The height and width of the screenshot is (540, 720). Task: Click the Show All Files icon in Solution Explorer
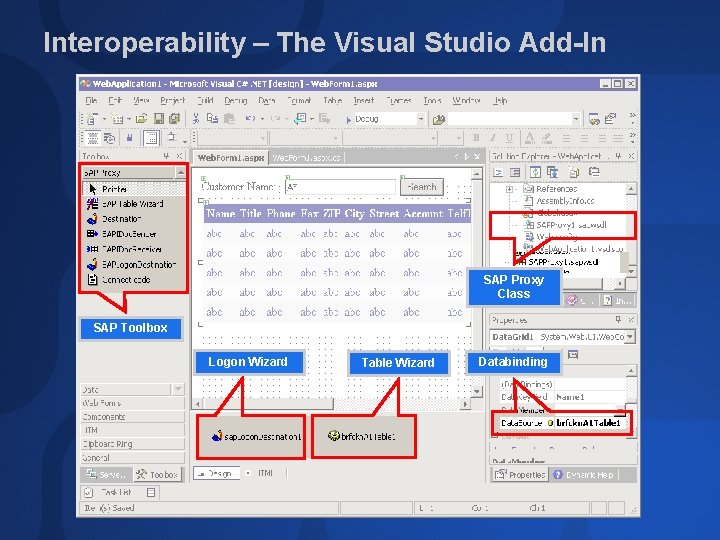click(x=574, y=173)
